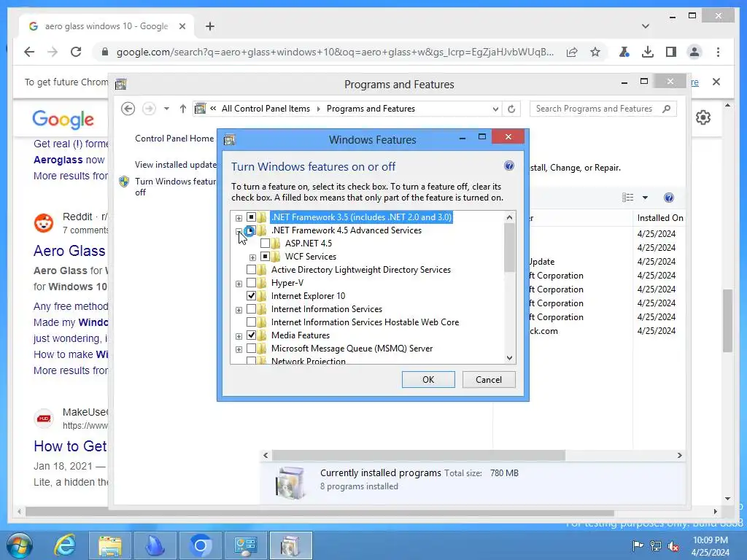The width and height of the screenshot is (747, 560).
Task: Go back in Programs and Features window
Action: pyautogui.click(x=128, y=109)
